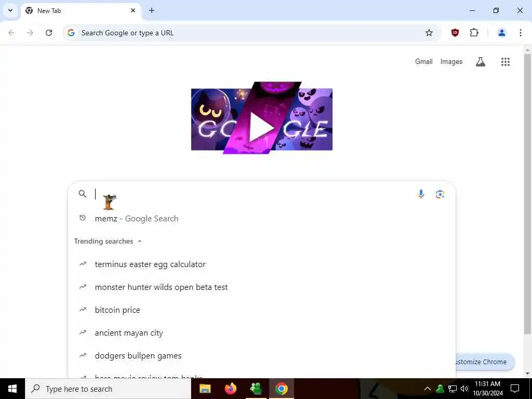Open the Extensions puzzle menu
This screenshot has width=532, height=399.
click(474, 33)
